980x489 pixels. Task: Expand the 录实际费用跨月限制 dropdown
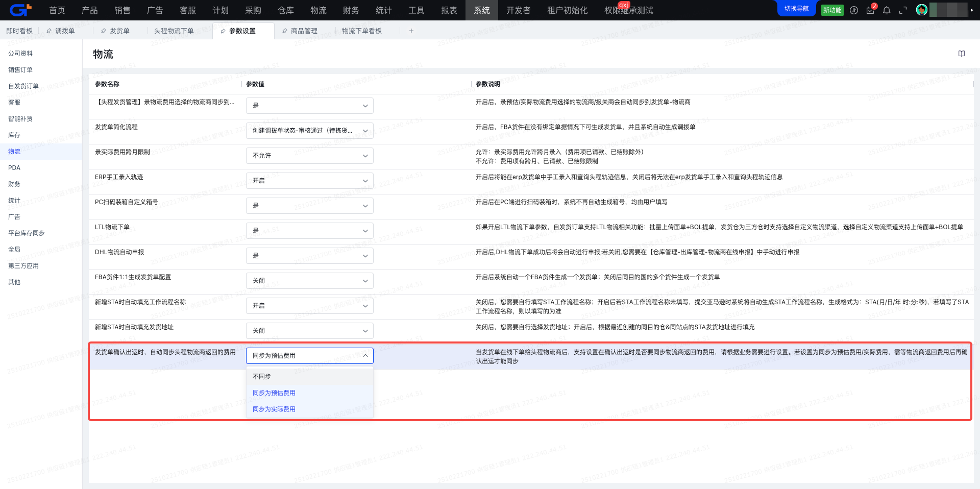[x=310, y=156]
